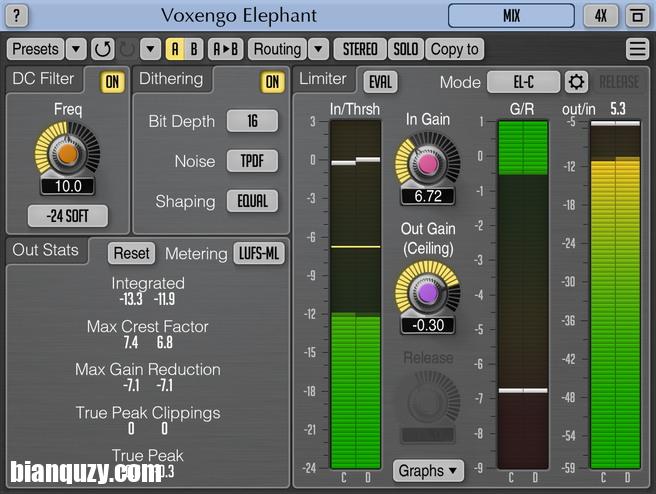
Task: Toggle the Dithering ON switch
Action: 272,82
